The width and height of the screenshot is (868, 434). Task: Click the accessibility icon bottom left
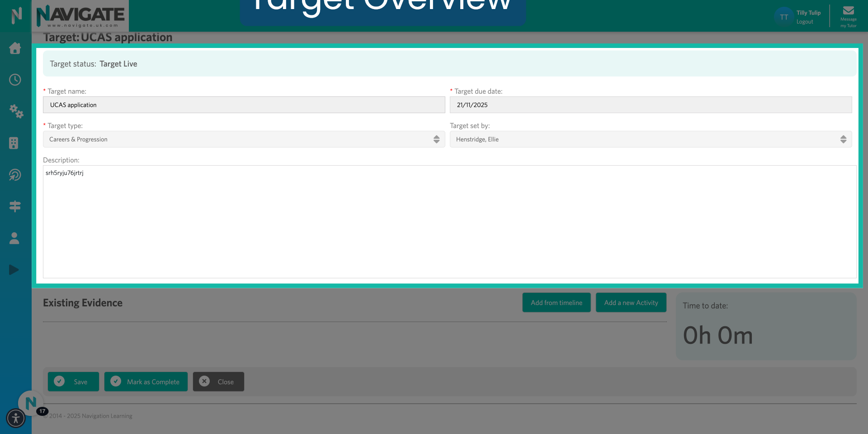(16, 418)
